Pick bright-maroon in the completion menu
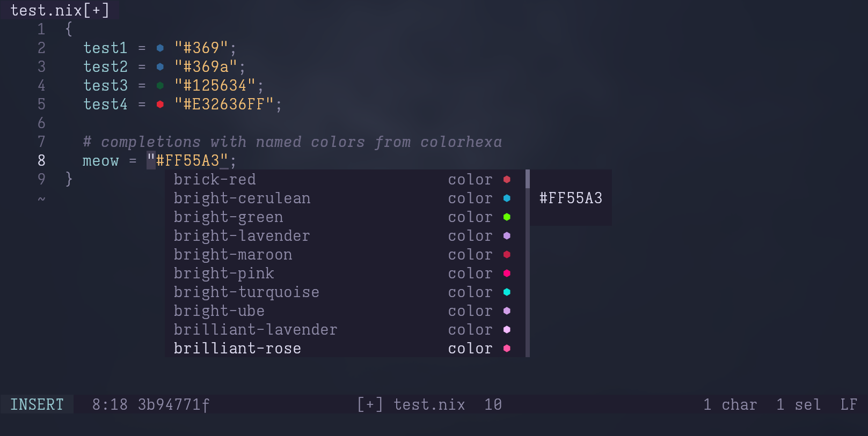 point(345,254)
